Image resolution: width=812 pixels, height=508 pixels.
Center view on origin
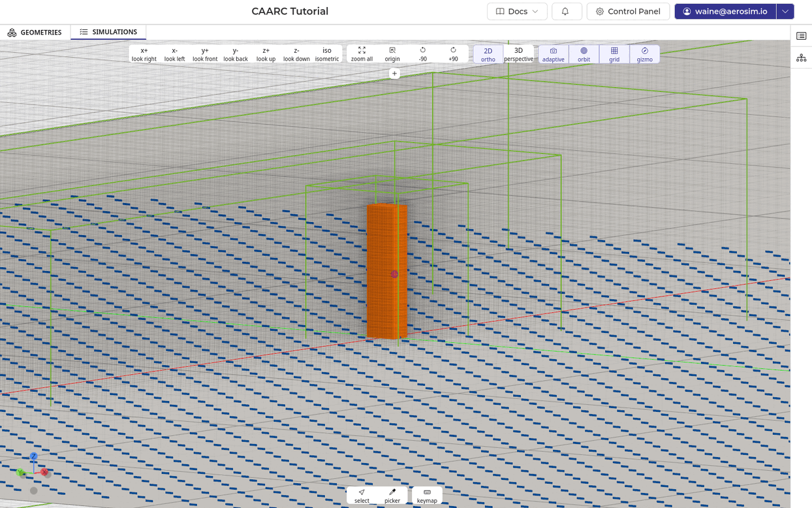coord(392,54)
